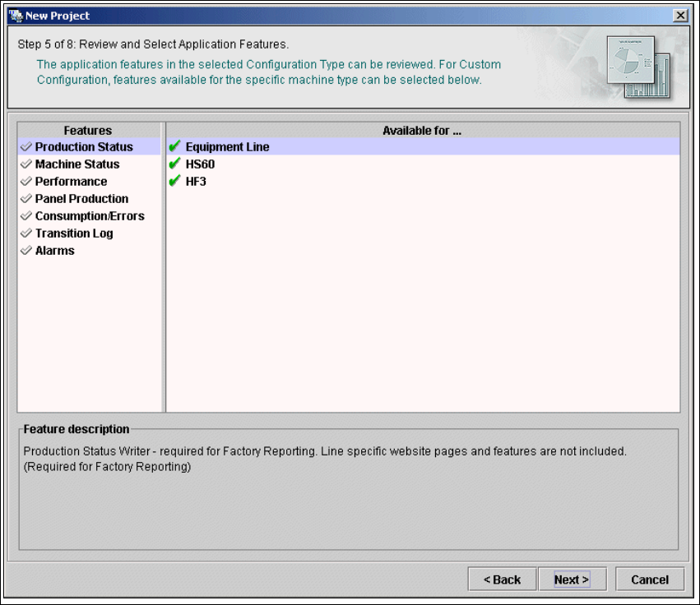Screen dimensions: 700x605
Task: Cancel the New Project wizard
Action: click(650, 580)
